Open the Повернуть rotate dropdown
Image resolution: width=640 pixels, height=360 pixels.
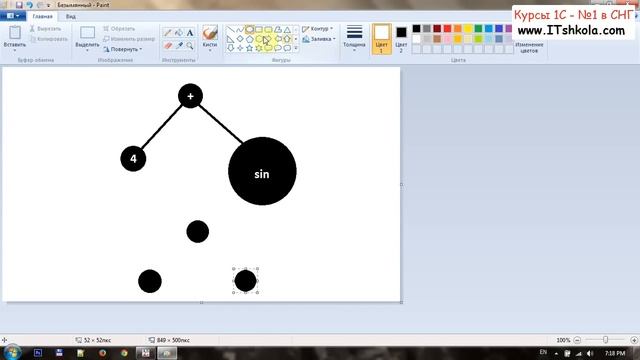[122, 49]
